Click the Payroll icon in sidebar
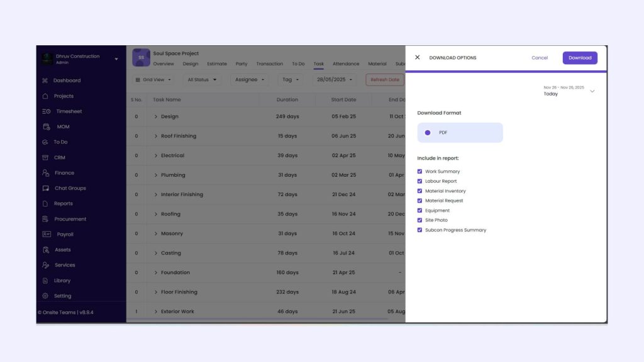The width and height of the screenshot is (644, 362). point(46,234)
